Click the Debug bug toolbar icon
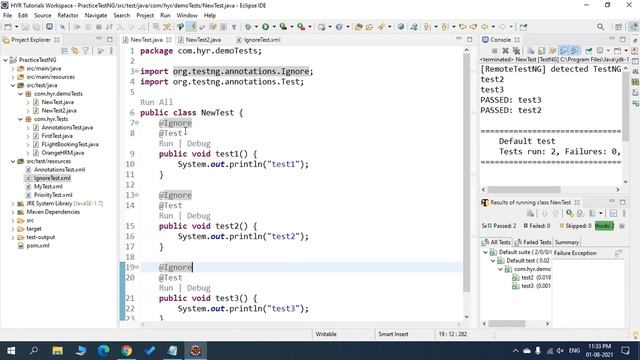 coord(248,27)
